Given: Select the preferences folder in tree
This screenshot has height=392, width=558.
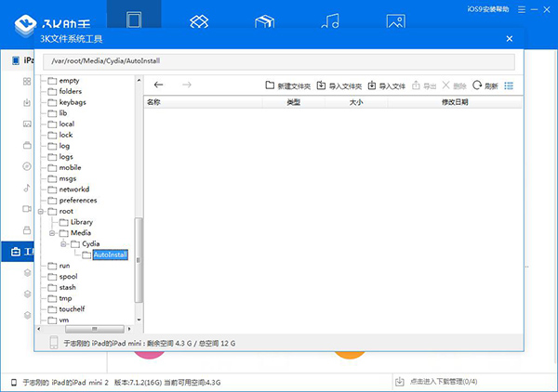Looking at the screenshot, I should tap(77, 200).
